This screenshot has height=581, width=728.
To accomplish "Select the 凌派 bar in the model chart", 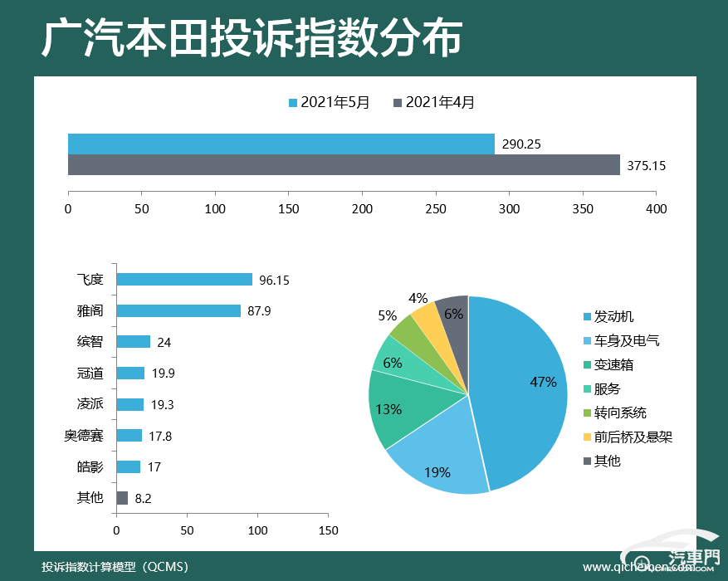I will coord(130,404).
